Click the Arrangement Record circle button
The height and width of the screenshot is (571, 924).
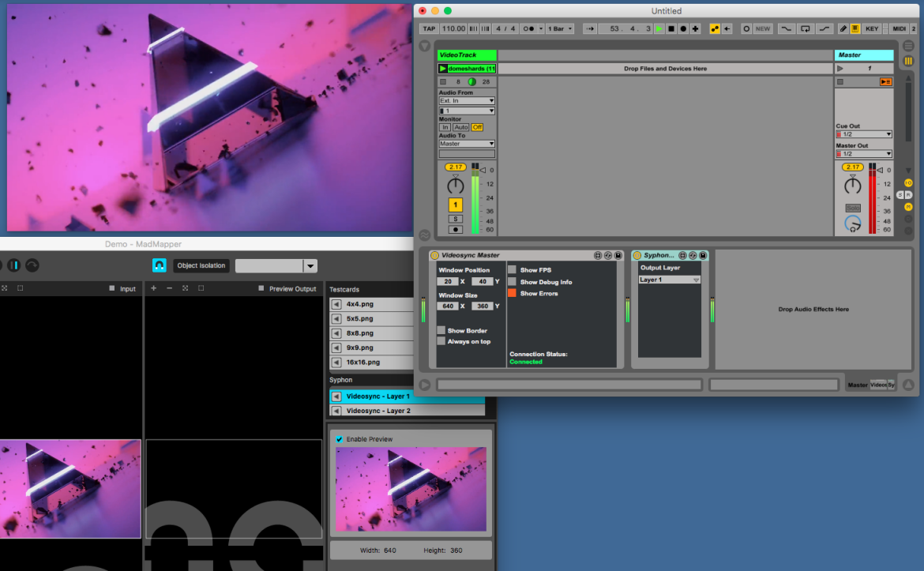[684, 28]
